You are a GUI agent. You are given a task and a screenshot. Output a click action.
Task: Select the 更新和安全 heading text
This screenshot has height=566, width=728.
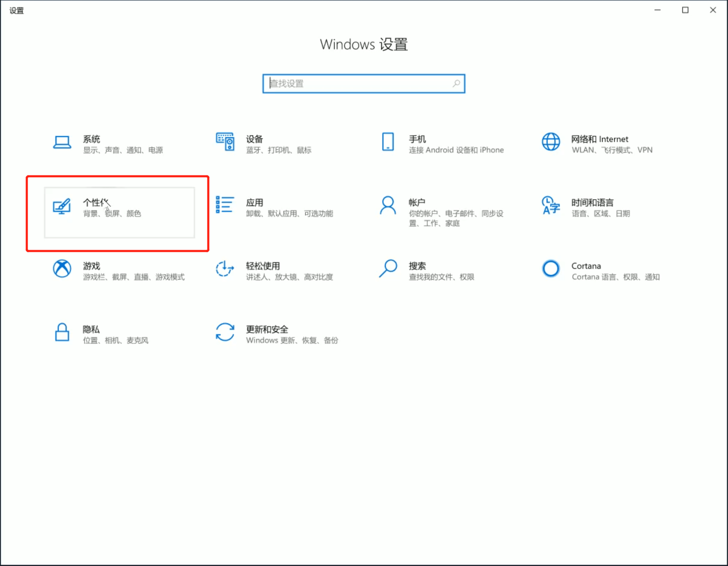(267, 329)
